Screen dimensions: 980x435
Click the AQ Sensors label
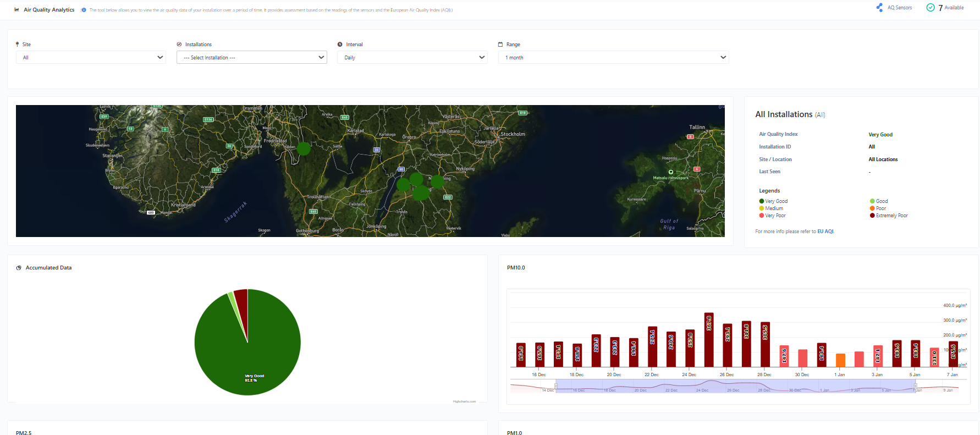900,8
